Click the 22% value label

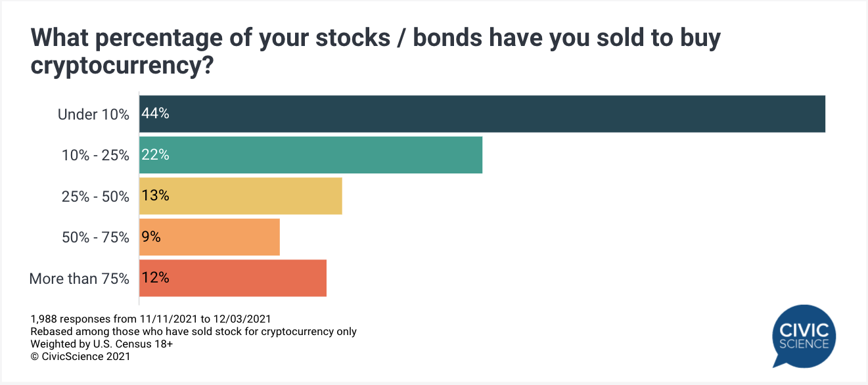click(156, 155)
